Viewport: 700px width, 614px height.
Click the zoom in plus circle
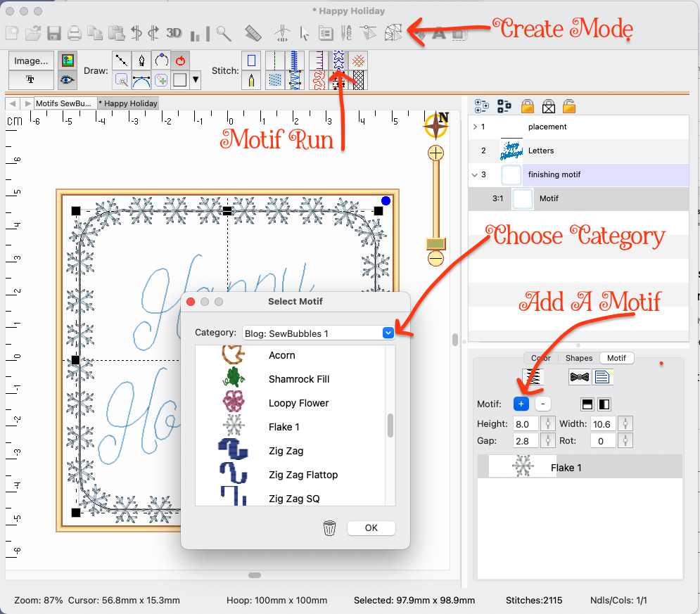coord(436,153)
